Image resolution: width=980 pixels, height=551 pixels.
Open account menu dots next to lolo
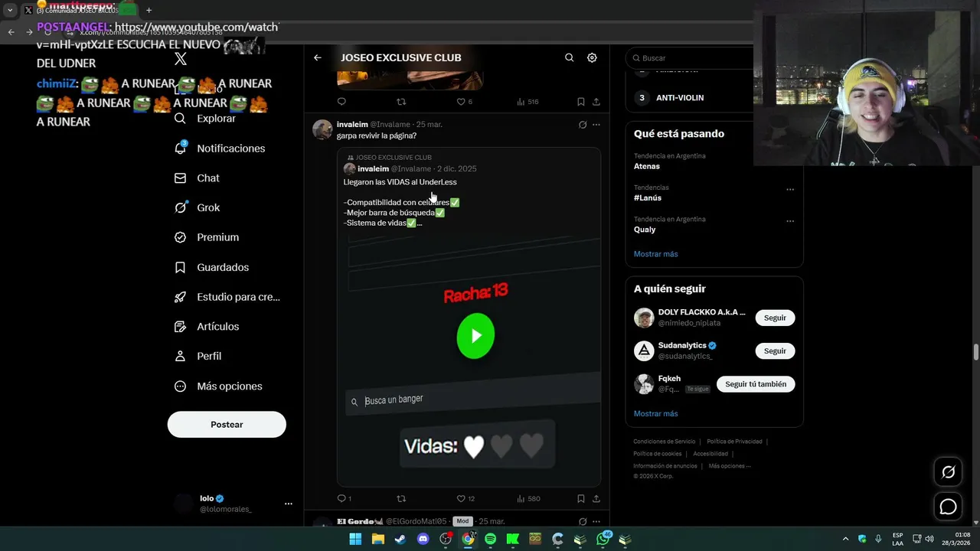click(289, 504)
